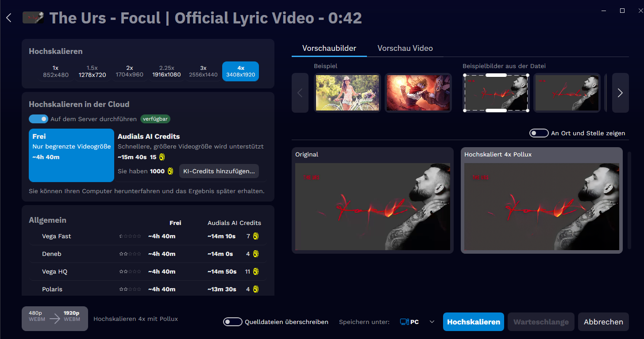Screen dimensions: 644x339
Task: Select the bicycle girl sample thumbnail
Action: [347, 93]
